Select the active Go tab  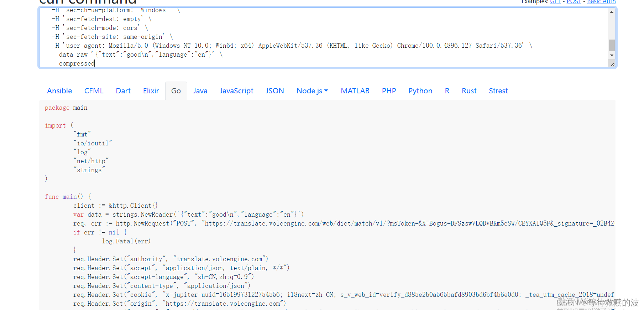click(176, 91)
